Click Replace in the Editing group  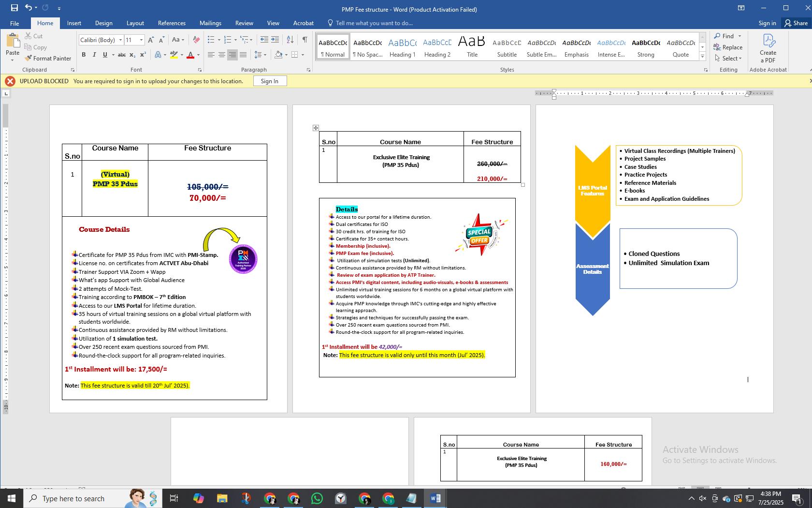728,47
